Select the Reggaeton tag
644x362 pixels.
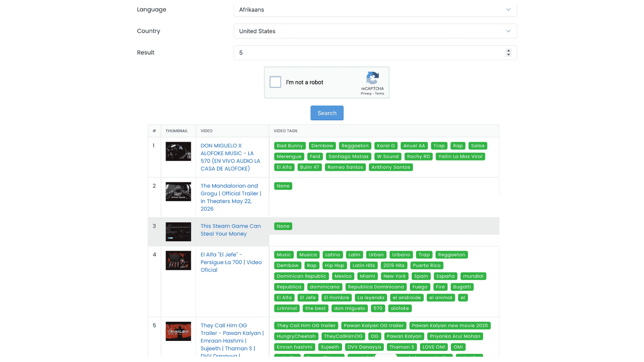355,145
